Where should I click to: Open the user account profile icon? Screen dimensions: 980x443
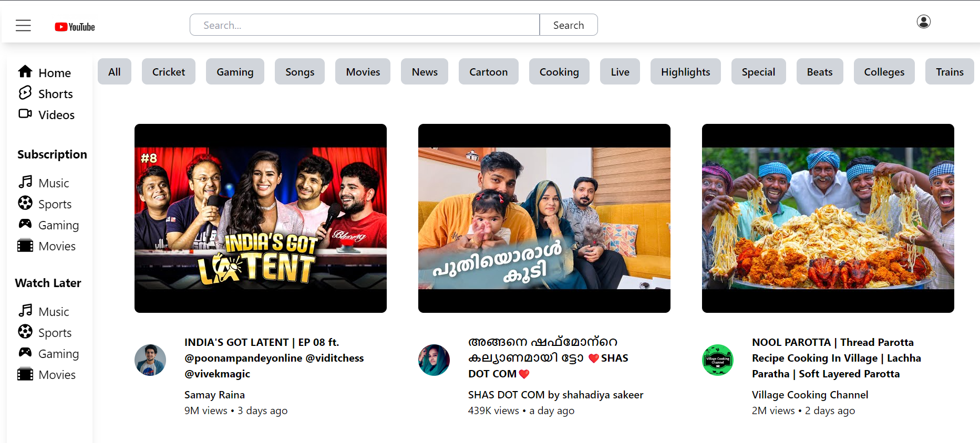923,22
